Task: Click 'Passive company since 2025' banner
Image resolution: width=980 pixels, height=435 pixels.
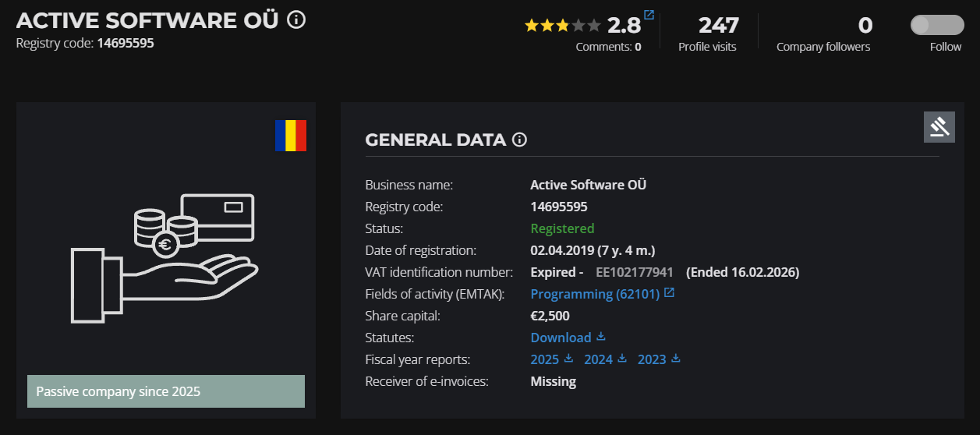Action: point(166,391)
